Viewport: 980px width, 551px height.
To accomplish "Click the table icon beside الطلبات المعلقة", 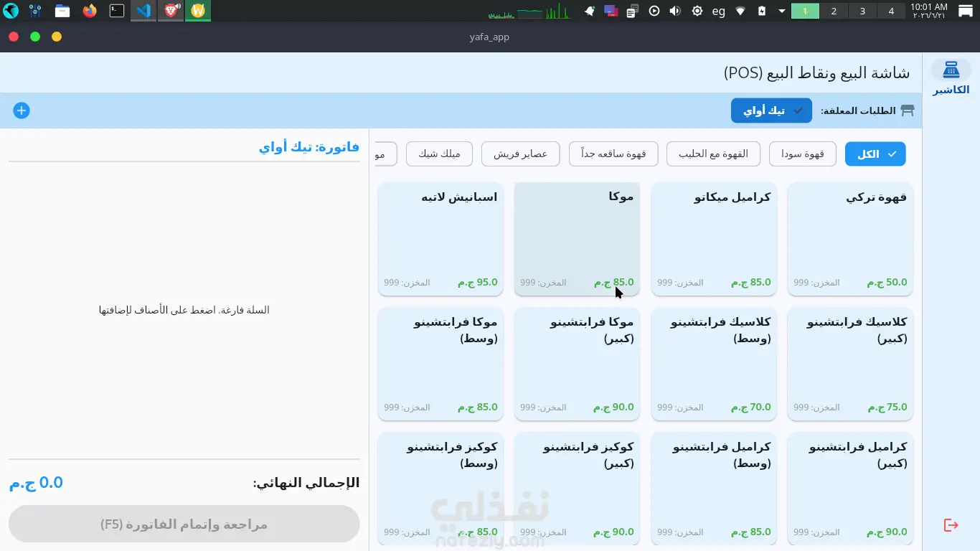I will tap(908, 110).
